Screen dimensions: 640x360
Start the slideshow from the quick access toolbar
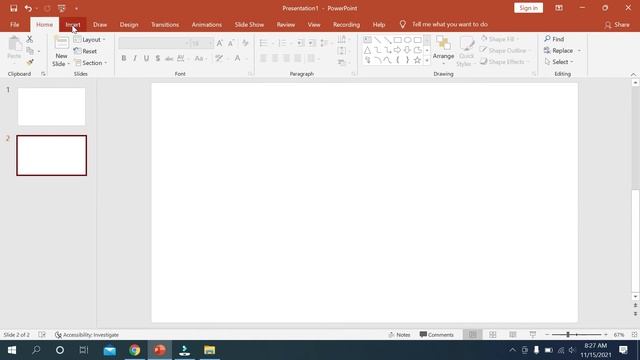(x=62, y=8)
